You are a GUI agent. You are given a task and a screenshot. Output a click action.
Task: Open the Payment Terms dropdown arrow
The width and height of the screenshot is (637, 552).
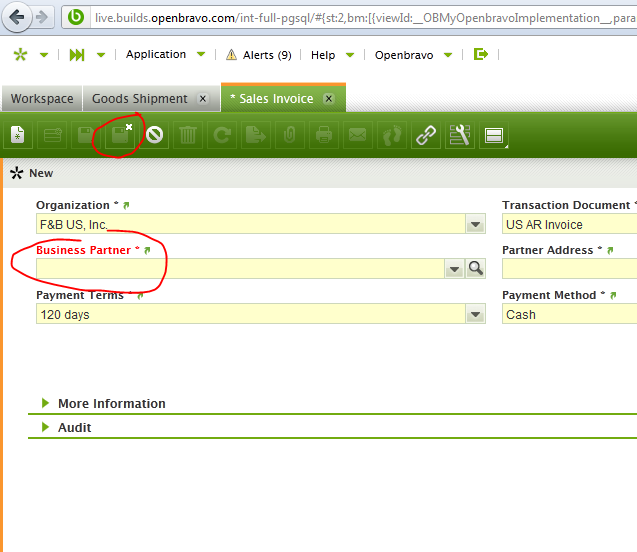[475, 314]
